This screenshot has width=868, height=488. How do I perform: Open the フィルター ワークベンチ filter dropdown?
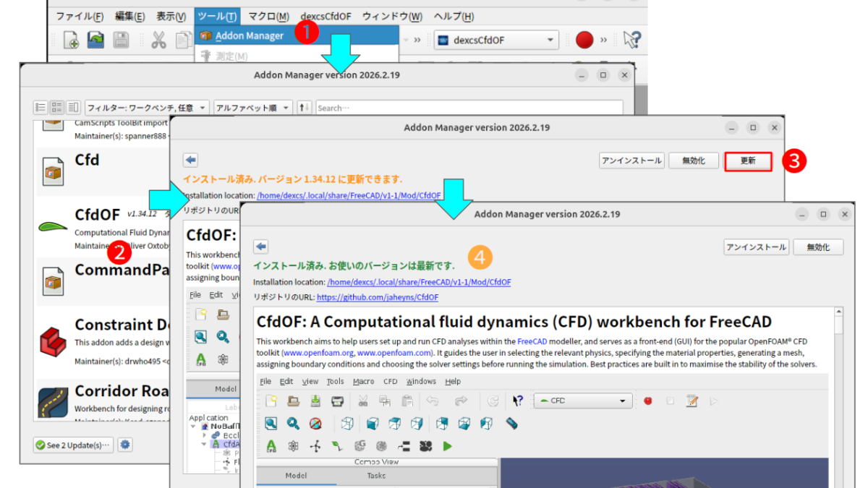147,108
